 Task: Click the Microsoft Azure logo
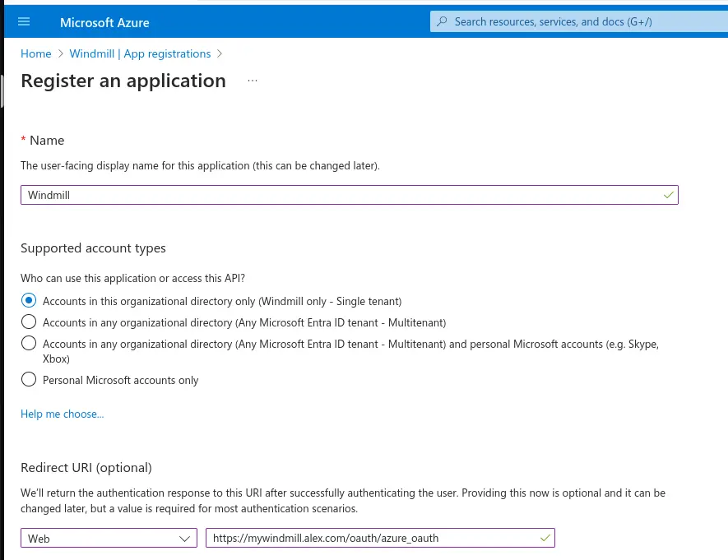(104, 22)
